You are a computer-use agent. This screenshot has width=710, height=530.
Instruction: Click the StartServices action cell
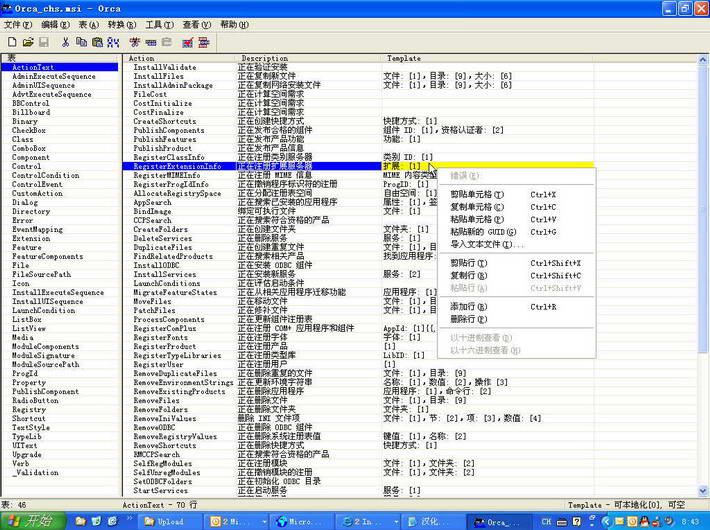click(161, 491)
